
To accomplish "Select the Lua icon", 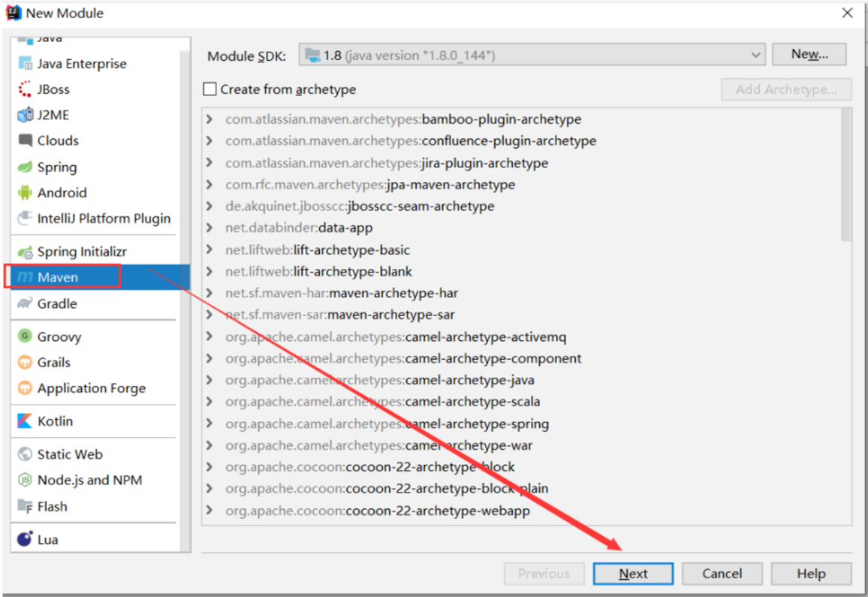I will tap(25, 539).
